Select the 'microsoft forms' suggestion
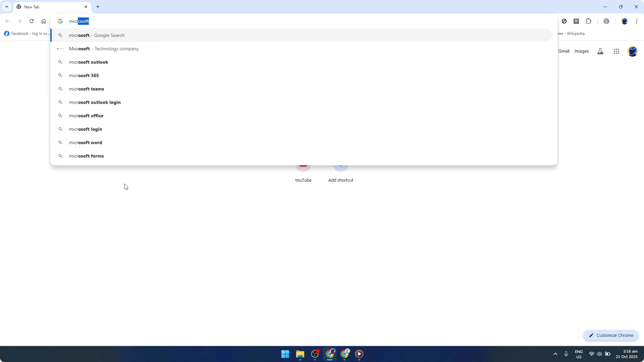 (x=301, y=156)
